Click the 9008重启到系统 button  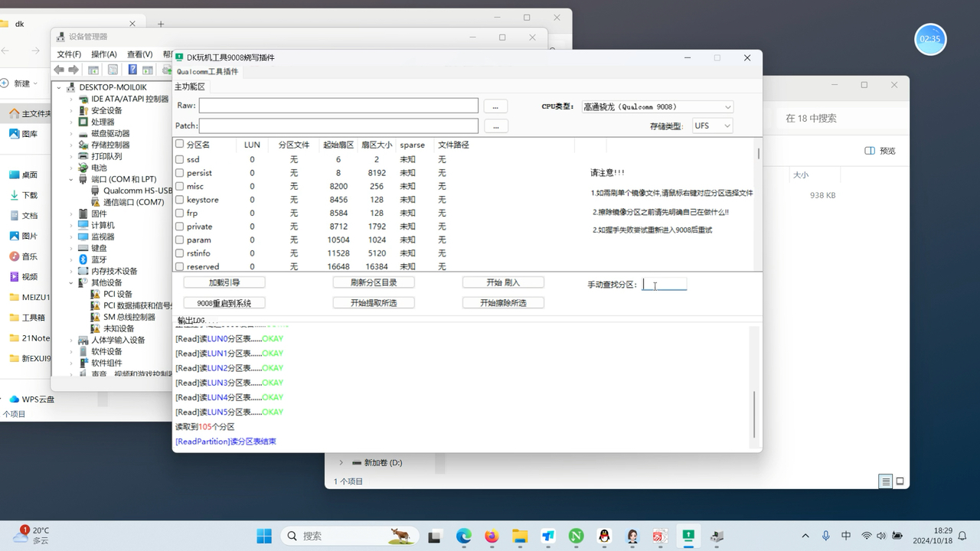click(x=224, y=303)
